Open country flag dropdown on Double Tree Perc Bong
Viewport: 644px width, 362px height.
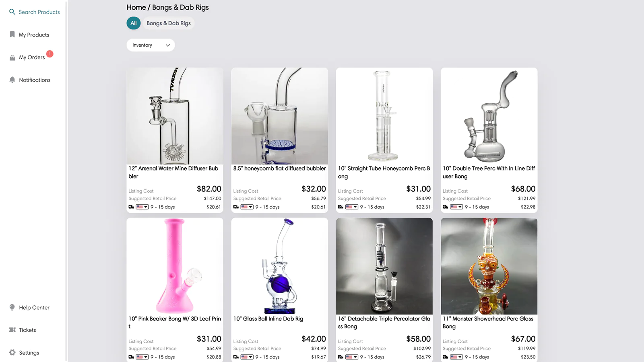(x=456, y=207)
